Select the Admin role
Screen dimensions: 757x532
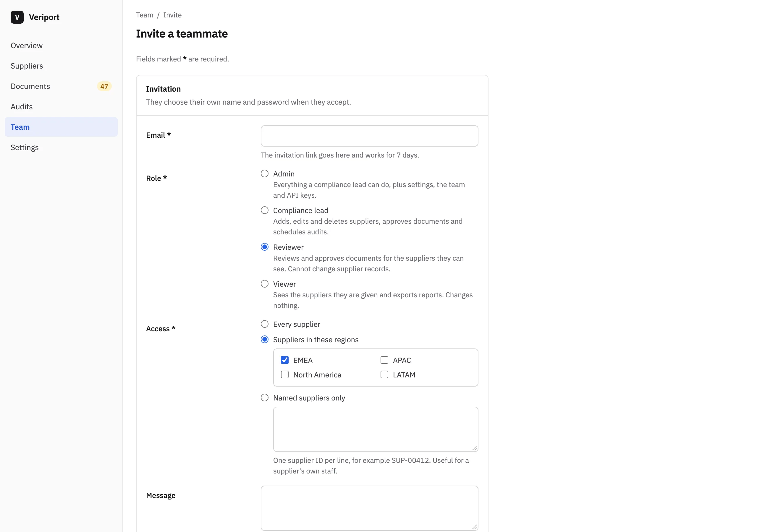(x=264, y=174)
